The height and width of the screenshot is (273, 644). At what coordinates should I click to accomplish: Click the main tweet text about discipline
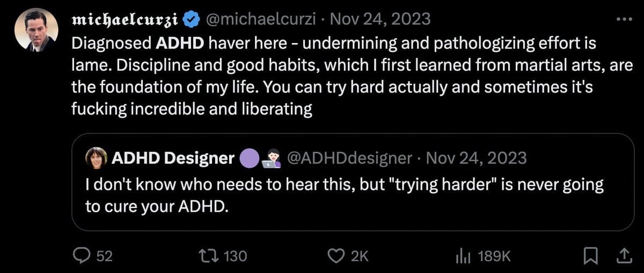pos(333,76)
